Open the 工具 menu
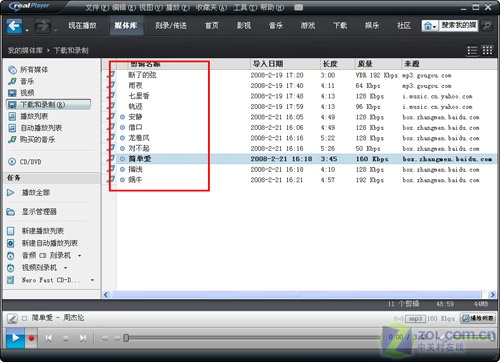 pos(245,7)
